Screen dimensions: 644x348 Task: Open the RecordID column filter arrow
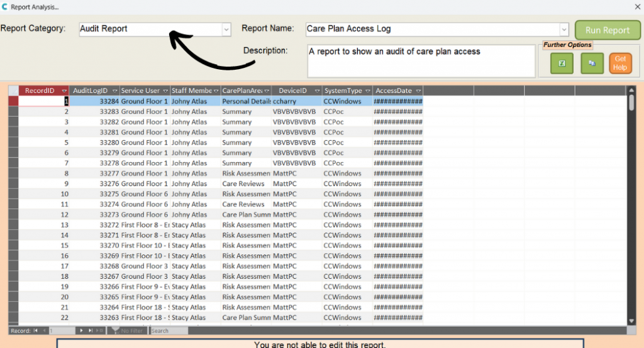click(x=64, y=91)
